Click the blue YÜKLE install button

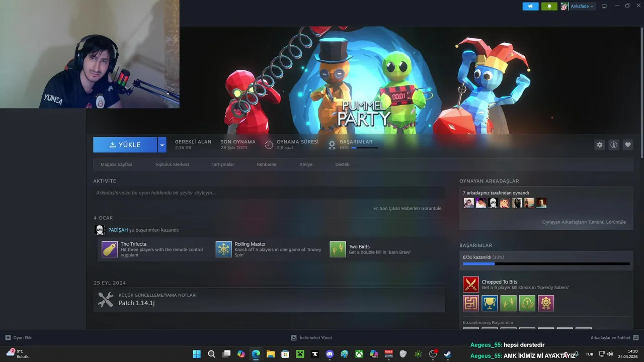click(125, 145)
